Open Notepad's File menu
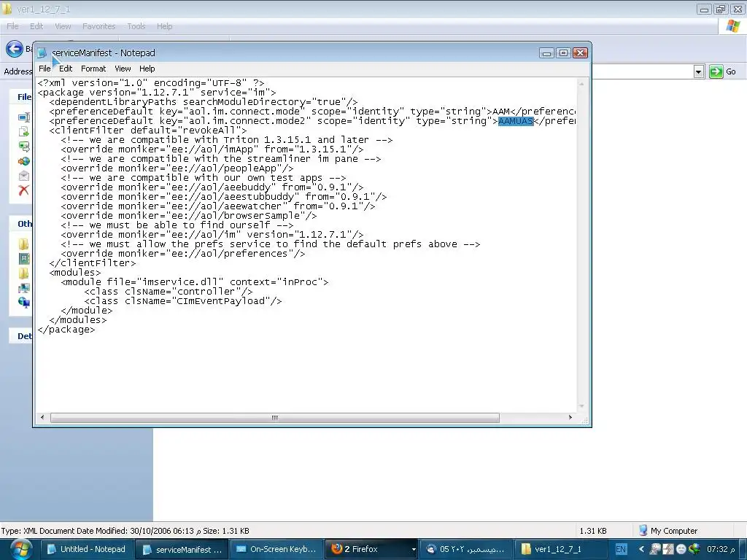747x560 pixels. (44, 69)
